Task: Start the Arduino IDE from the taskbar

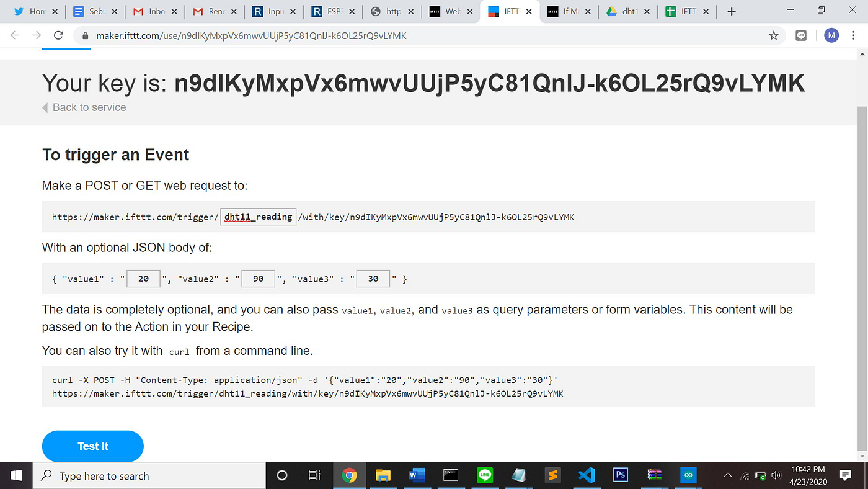Action: coord(688,475)
